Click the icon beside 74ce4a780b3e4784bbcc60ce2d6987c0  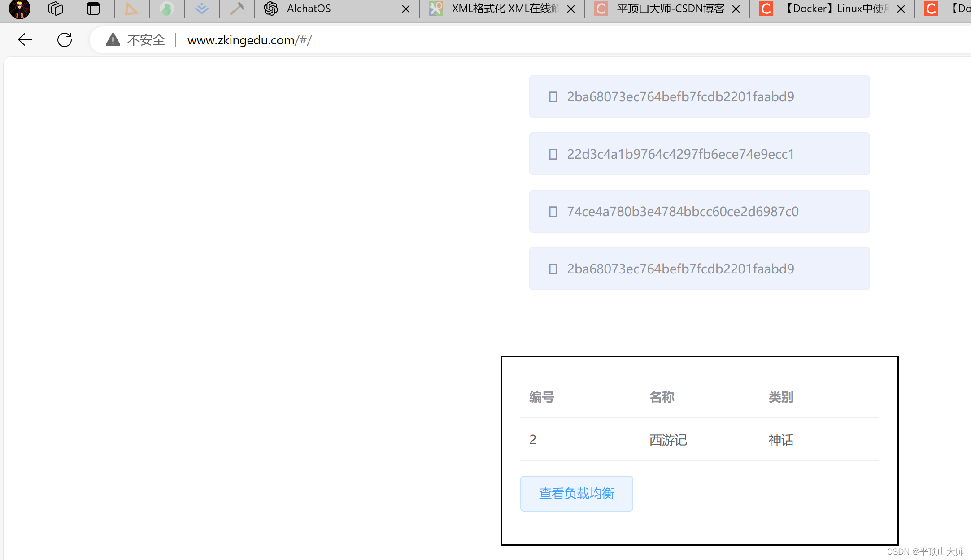(x=553, y=212)
